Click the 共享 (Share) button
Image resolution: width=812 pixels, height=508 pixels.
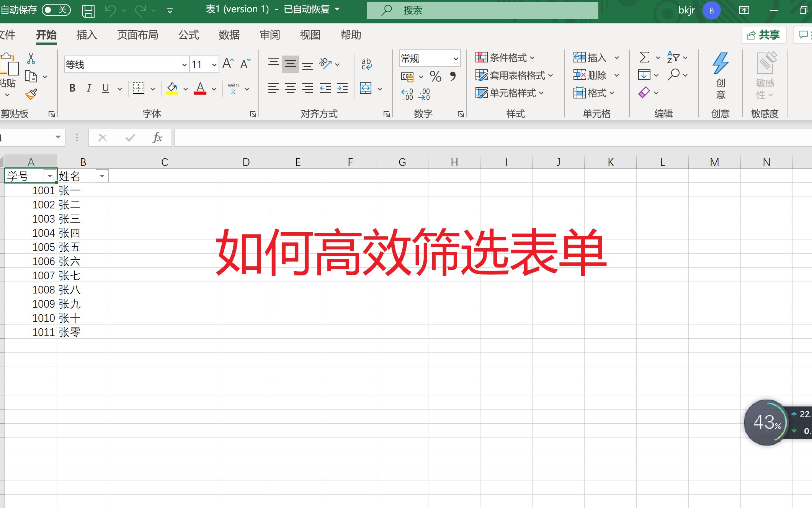763,34
